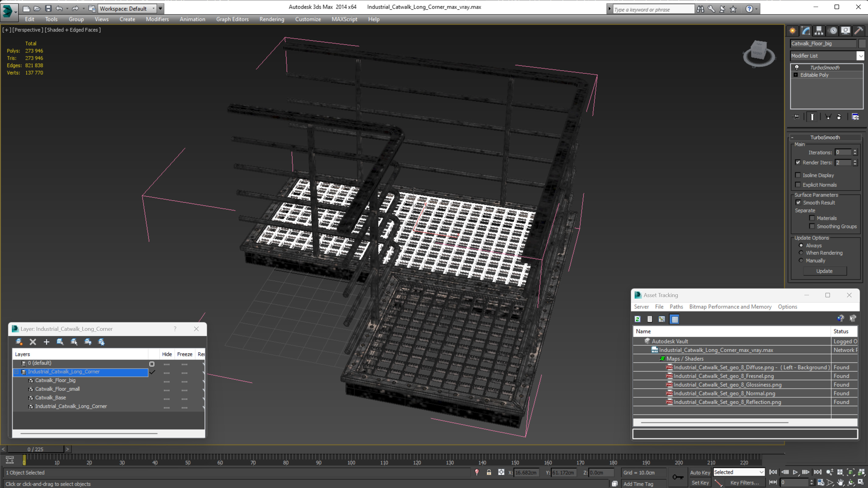
Task: Open quick access toolbar customize arrow
Action: [160, 9]
